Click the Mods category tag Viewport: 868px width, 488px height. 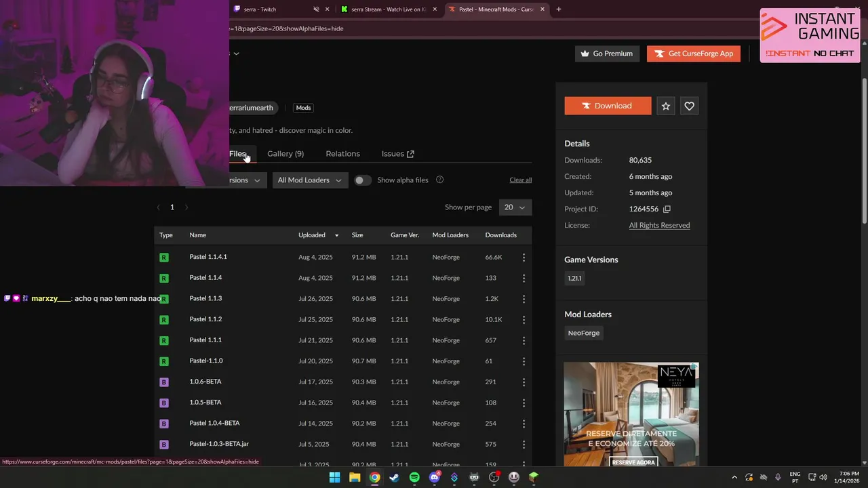303,108
